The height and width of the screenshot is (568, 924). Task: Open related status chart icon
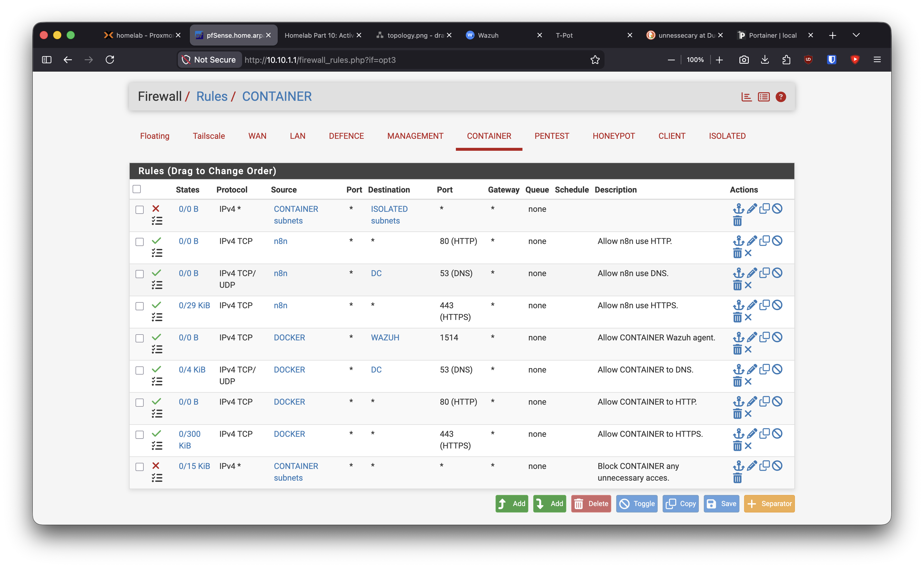[x=746, y=97]
